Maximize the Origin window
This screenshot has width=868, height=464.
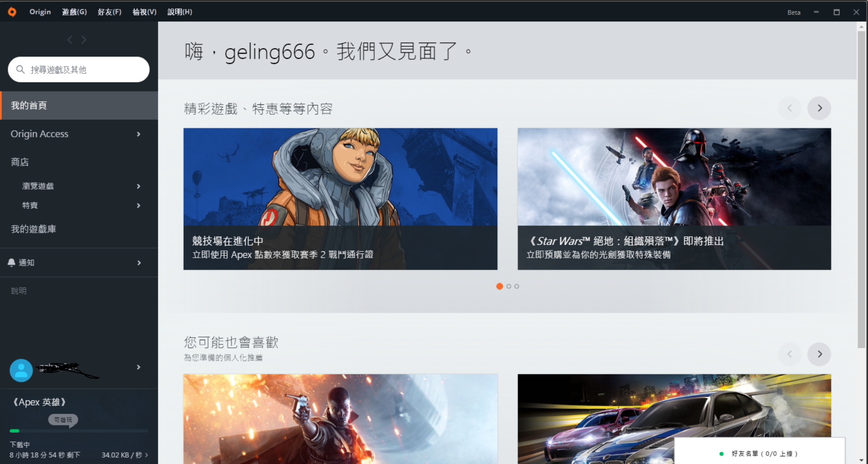[837, 12]
